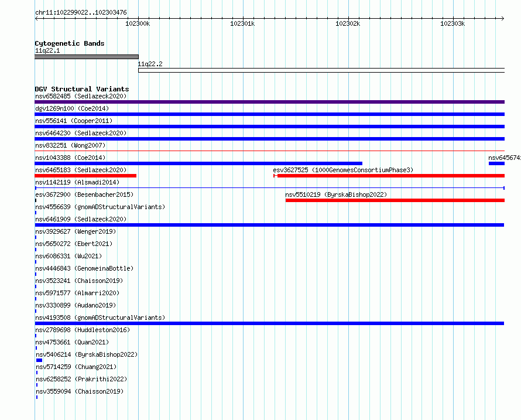Click the 11q22.2 band label
The image size is (521, 420).
click(150, 64)
